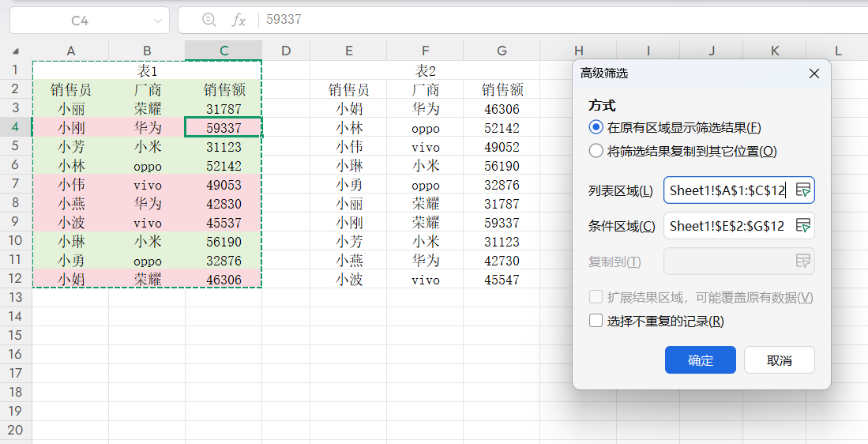Click the select-all corner triangle of the sheet

point(16,51)
